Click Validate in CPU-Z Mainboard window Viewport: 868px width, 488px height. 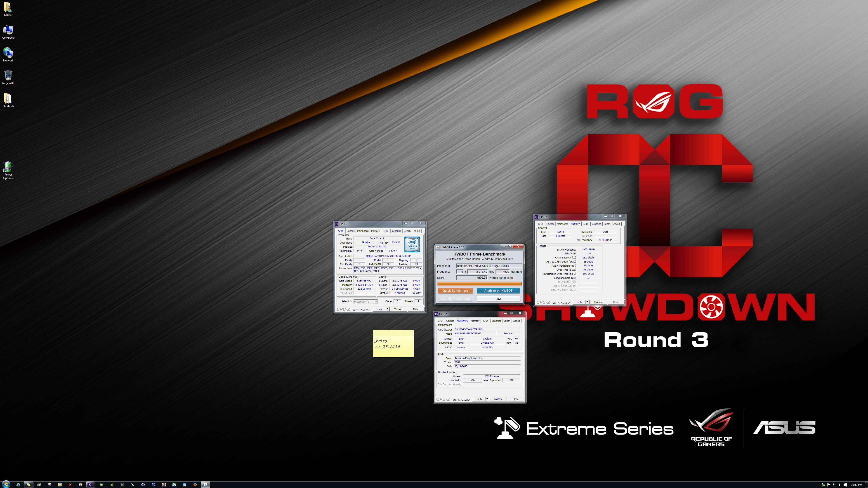(x=498, y=399)
